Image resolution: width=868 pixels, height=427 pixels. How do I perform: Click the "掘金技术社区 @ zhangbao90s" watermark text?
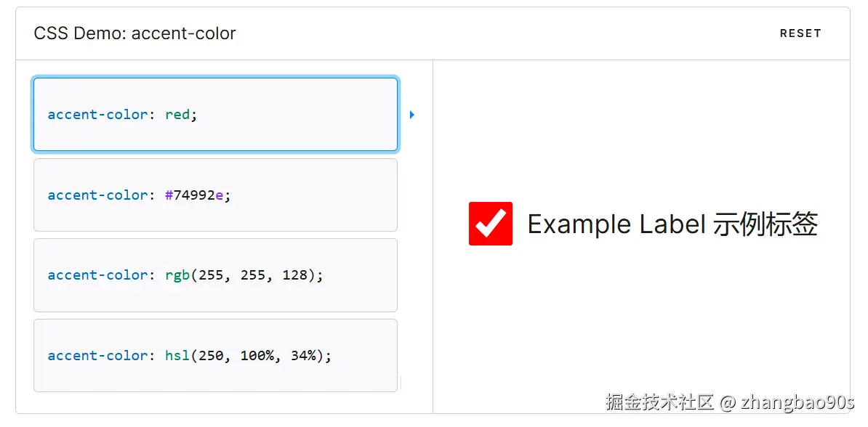coord(730,402)
